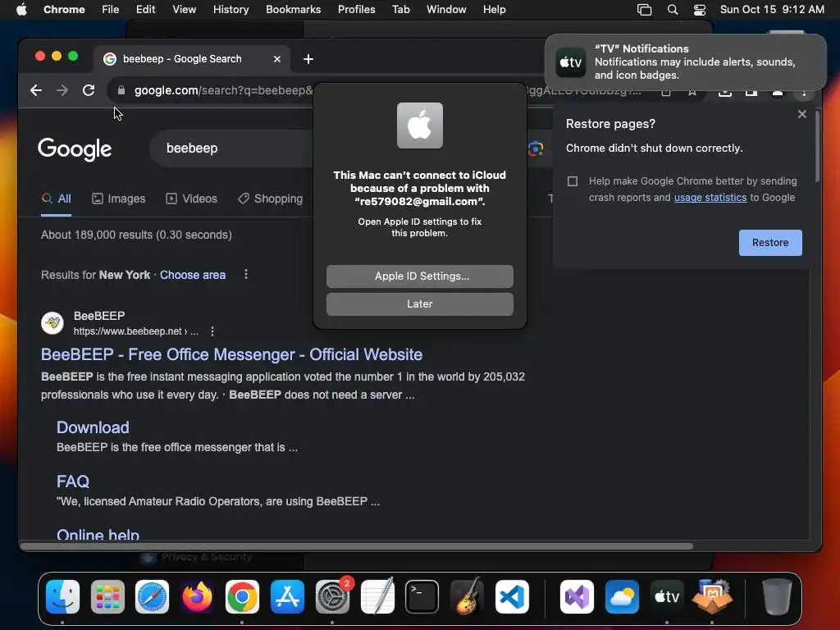Enable sending crash reports checkbox
Image resolution: width=840 pixels, height=630 pixels.
(573, 181)
